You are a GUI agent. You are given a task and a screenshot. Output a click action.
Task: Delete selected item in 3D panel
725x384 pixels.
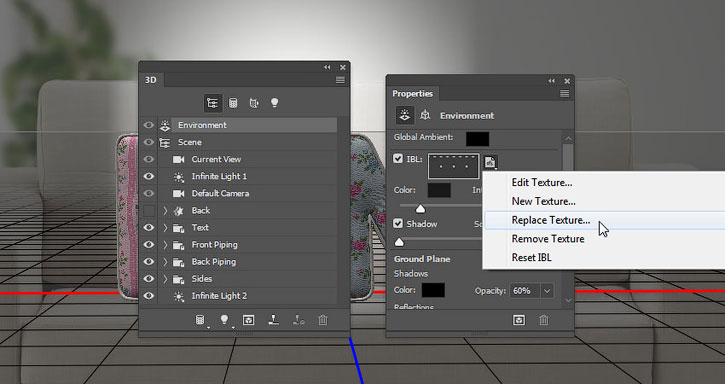tap(323, 320)
